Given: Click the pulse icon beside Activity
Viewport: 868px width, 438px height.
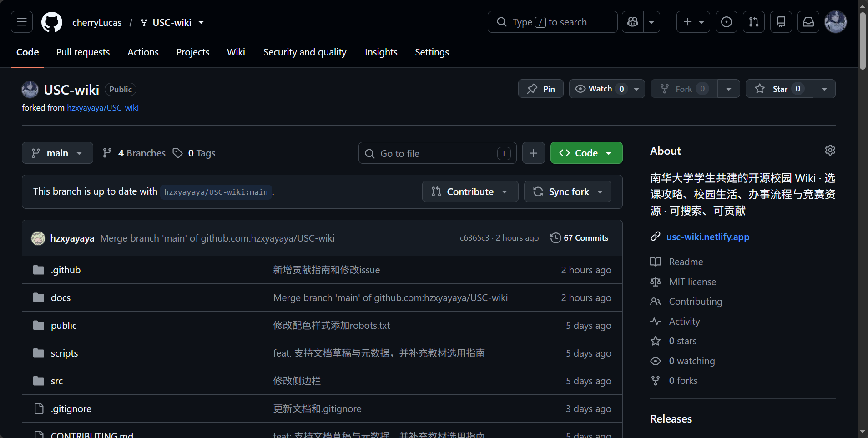Looking at the screenshot, I should pyautogui.click(x=656, y=322).
